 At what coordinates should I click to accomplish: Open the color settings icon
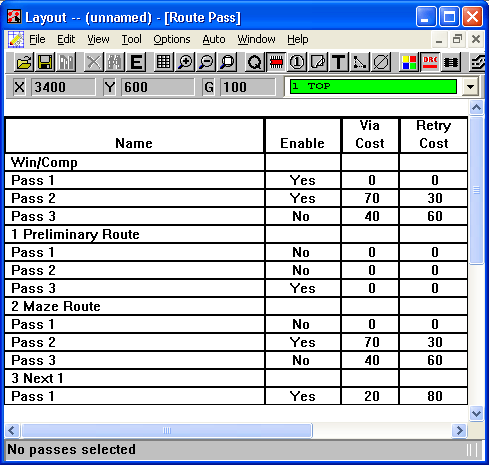click(409, 62)
